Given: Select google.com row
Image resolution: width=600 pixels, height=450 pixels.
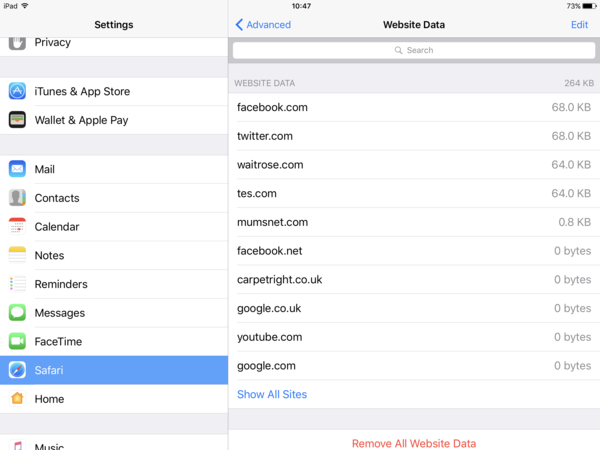Looking at the screenshot, I should [x=414, y=365].
